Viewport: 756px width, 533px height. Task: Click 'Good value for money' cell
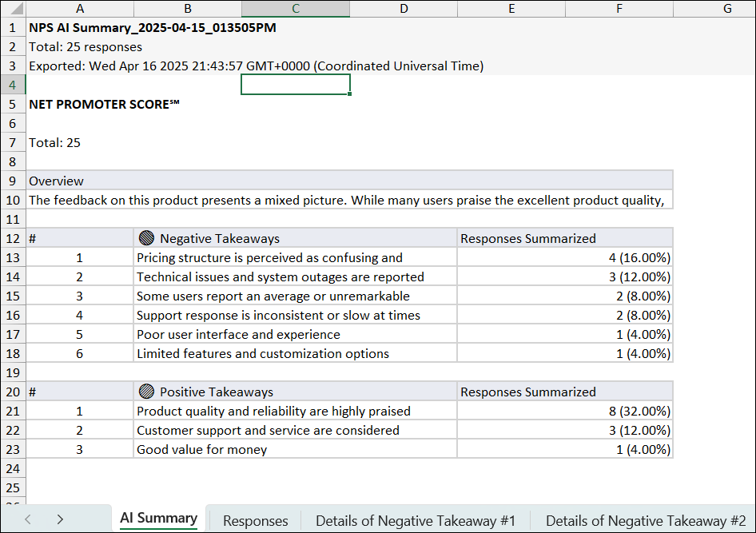(296, 449)
